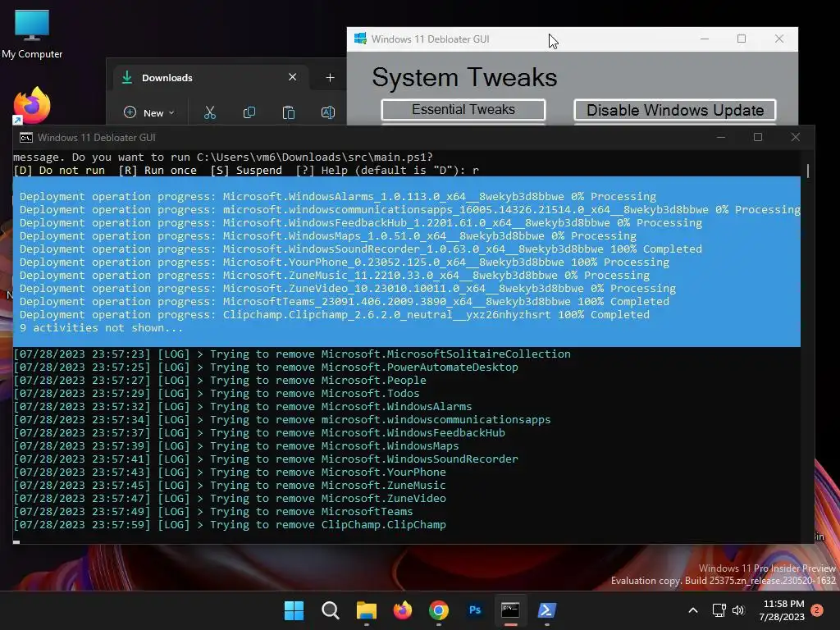Click the log line removing Microsoft.WindowsMaps
This screenshot has width=840, height=630.
[236, 445]
